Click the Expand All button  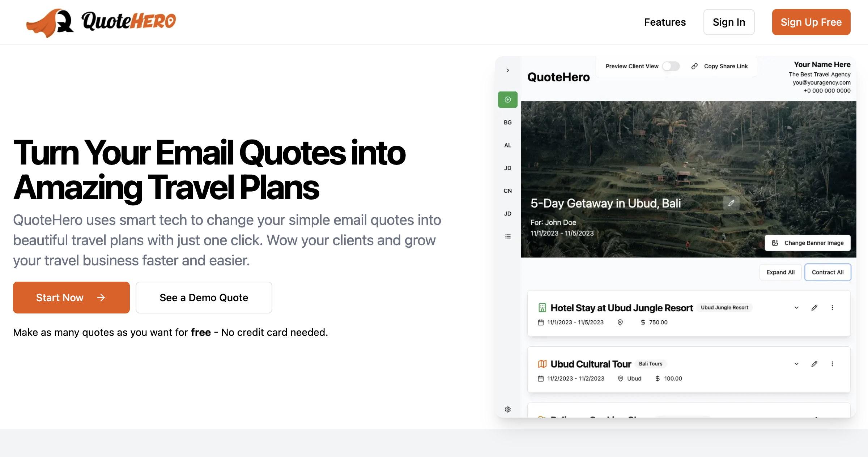pos(780,272)
